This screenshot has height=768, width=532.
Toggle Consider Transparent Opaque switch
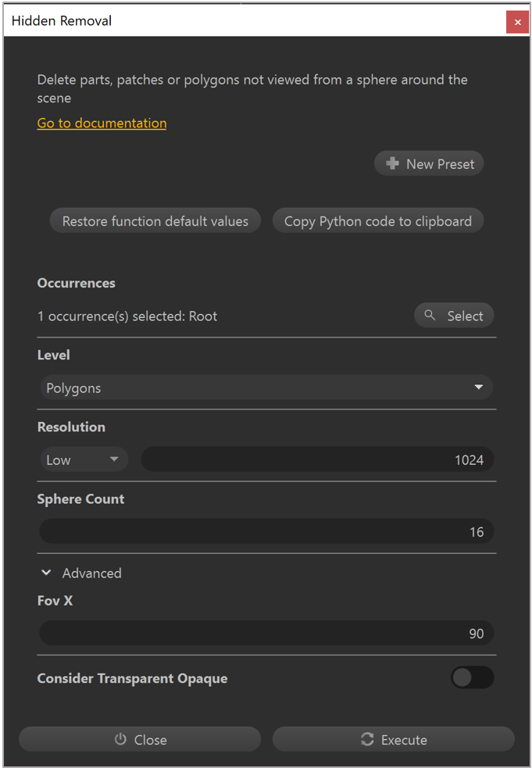(472, 678)
